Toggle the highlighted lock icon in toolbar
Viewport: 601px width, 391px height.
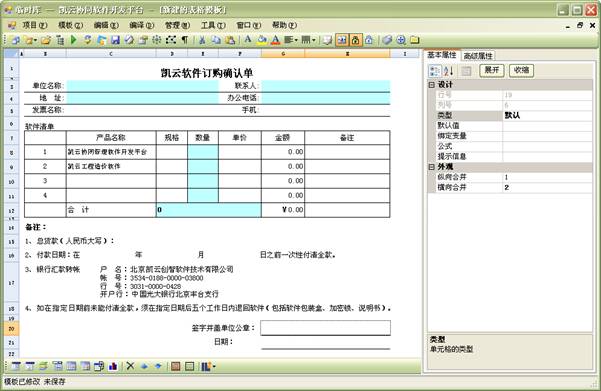pyautogui.click(x=355, y=40)
